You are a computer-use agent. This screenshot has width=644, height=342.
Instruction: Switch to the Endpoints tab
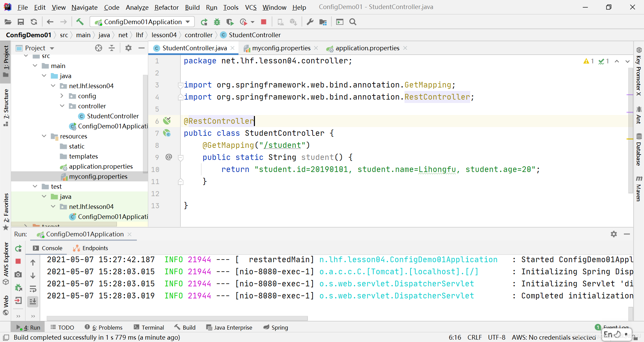coord(91,248)
